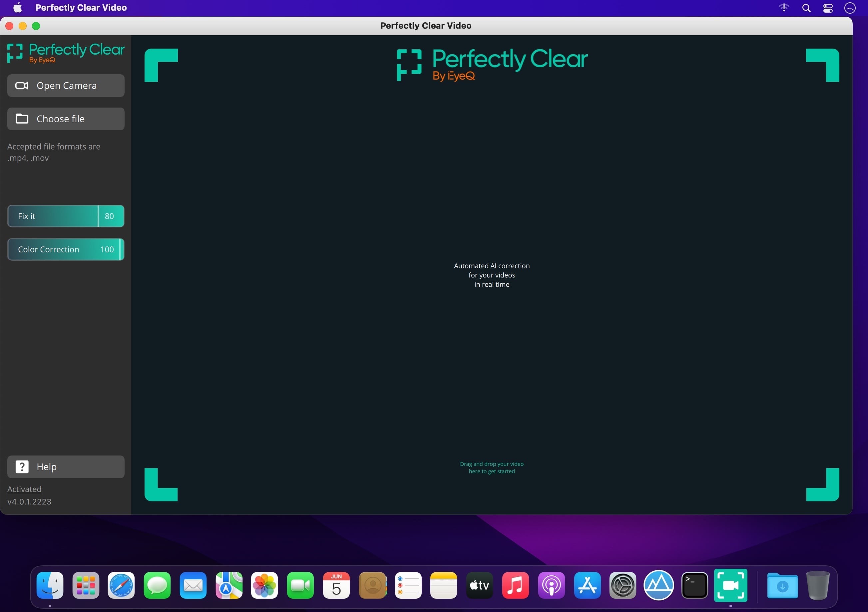868x612 pixels.
Task: Open Finder from the dock
Action: coord(50,585)
